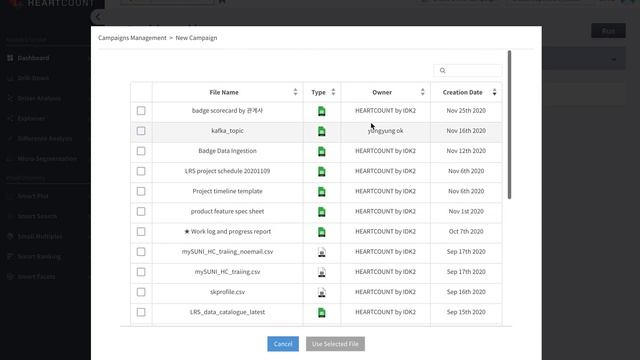Click sheet icon for Work log and progress report
The image size is (640, 360).
pos(322,232)
